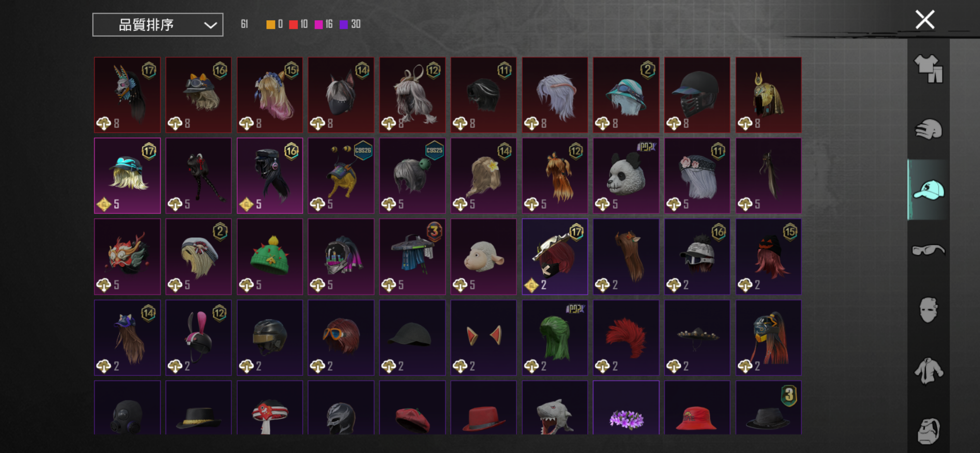Choose the C9S26 badge bee hat
Viewport: 980px width, 453px height.
[x=341, y=175]
